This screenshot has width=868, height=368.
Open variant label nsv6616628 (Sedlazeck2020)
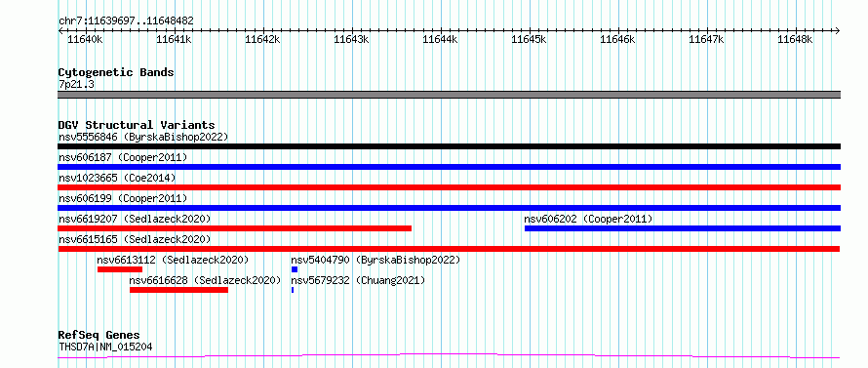pyautogui.click(x=206, y=280)
